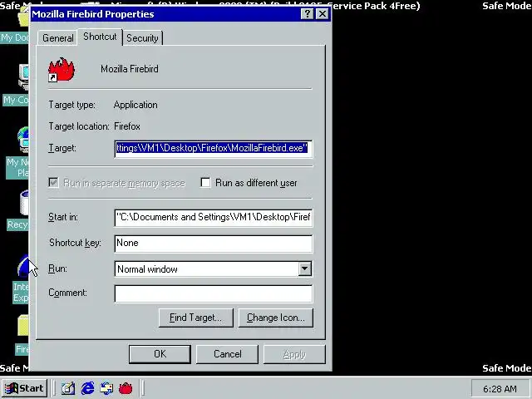532x399 pixels.
Task: Click the Target type value Application
Action: tap(135, 105)
